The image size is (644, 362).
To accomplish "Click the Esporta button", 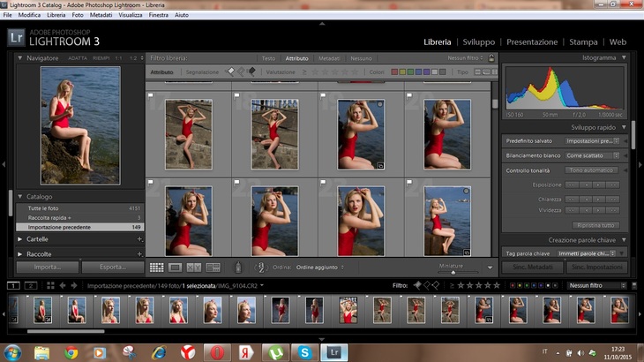I will click(x=113, y=267).
